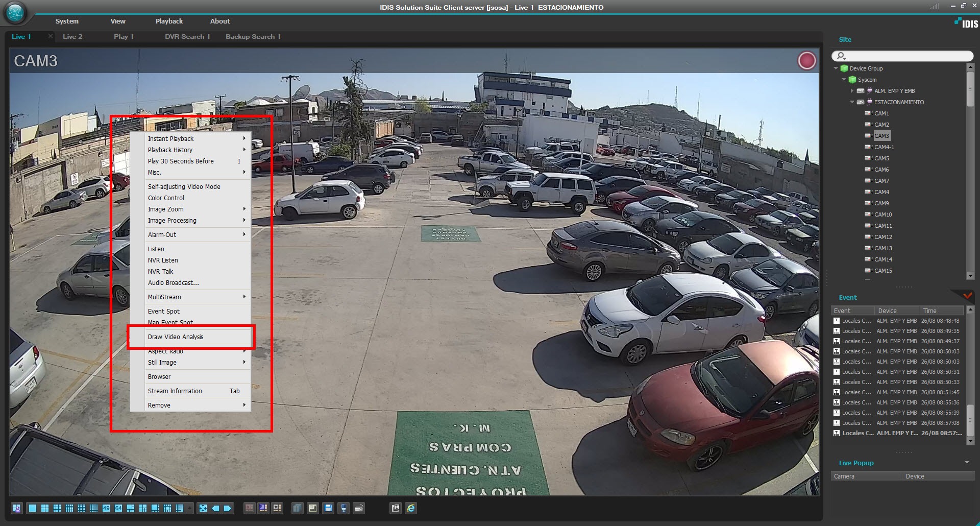Select the single-camera screen layout icon

(x=33, y=508)
